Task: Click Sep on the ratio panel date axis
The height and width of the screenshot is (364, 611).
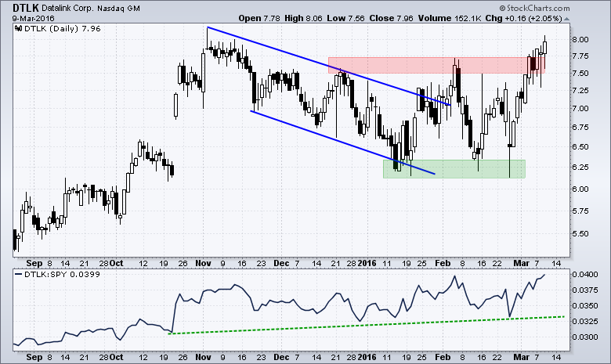Action: (x=34, y=357)
